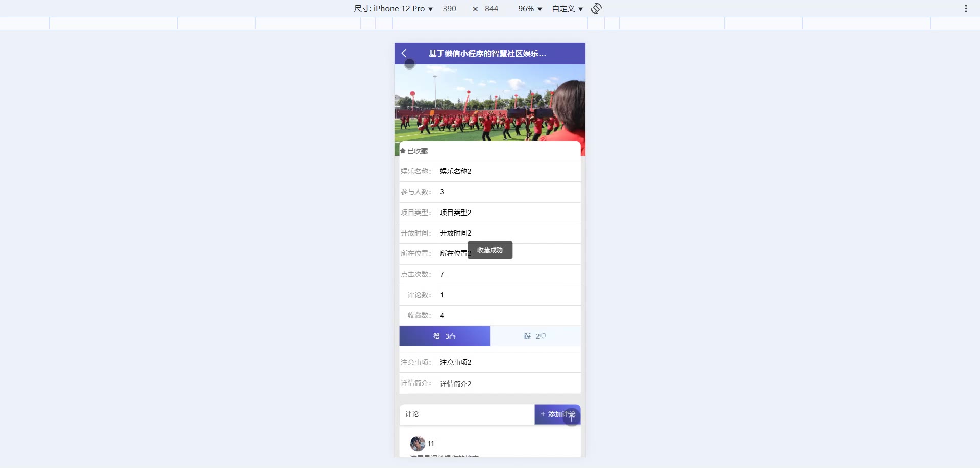
Task: Click the page title 基于微信小程序的智慧社区娱乐
Action: point(487,53)
